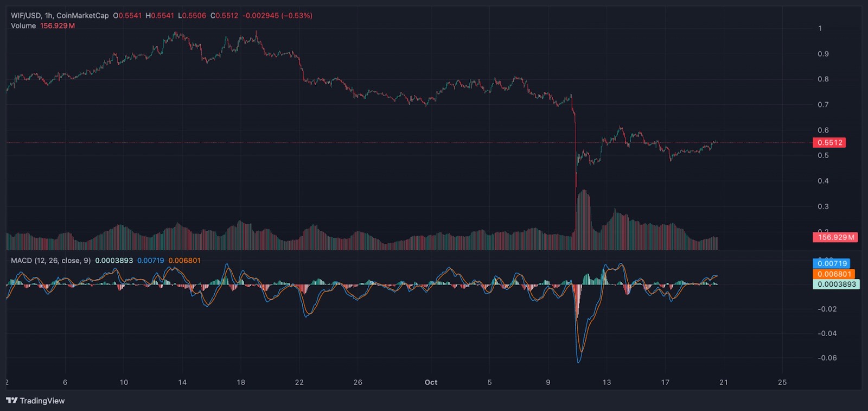Screen dimensions: 868x411
Task: Click the blue 0.00719 MACD axis tag
Action: click(x=832, y=264)
